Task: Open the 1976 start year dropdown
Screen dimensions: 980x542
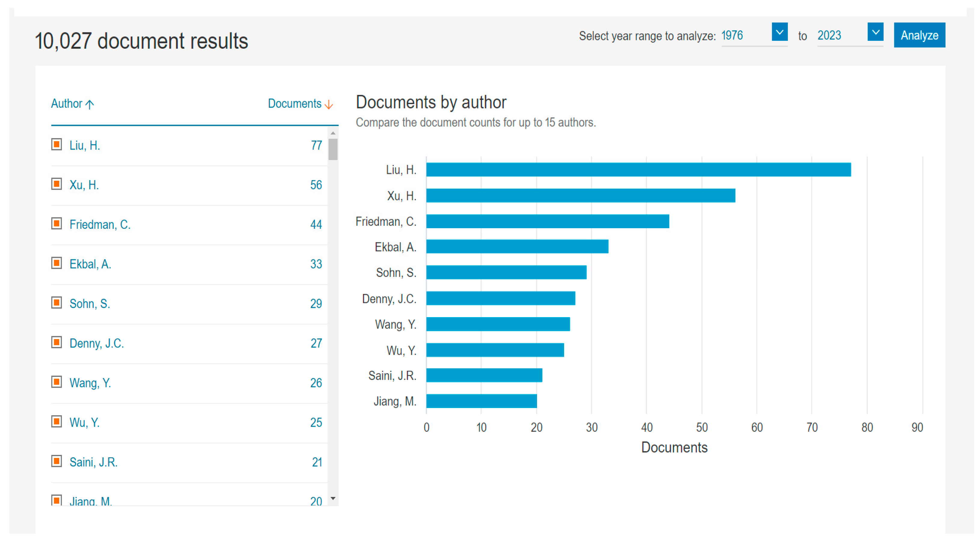Action: tap(779, 32)
